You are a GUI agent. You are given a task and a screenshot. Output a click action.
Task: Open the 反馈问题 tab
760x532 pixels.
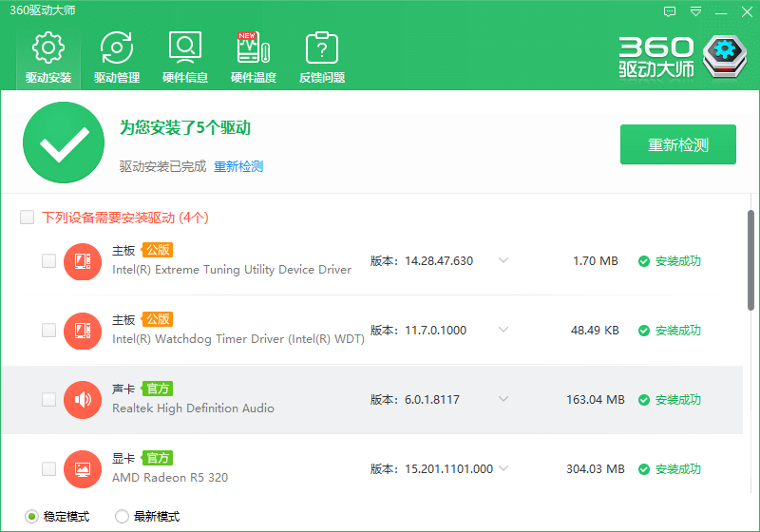322,58
